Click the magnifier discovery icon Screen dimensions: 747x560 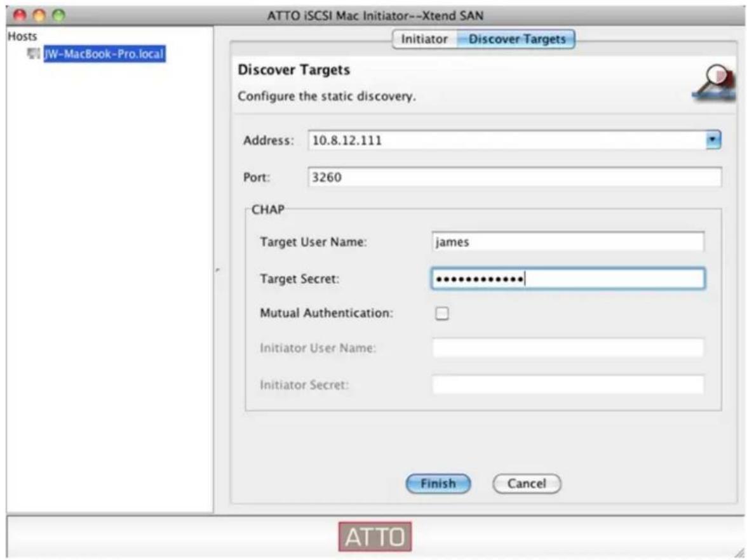[x=713, y=83]
